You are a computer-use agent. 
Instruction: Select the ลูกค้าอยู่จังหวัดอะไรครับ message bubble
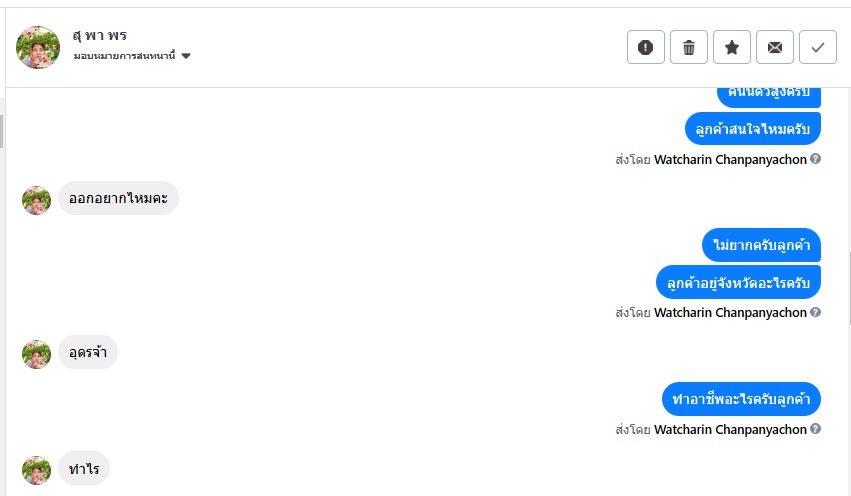738,282
